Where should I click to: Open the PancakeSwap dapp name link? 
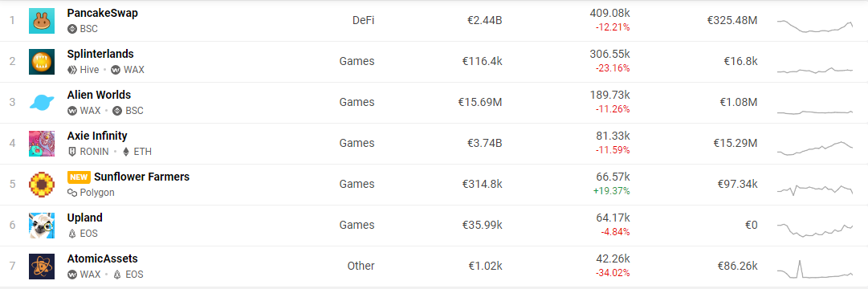(x=103, y=13)
